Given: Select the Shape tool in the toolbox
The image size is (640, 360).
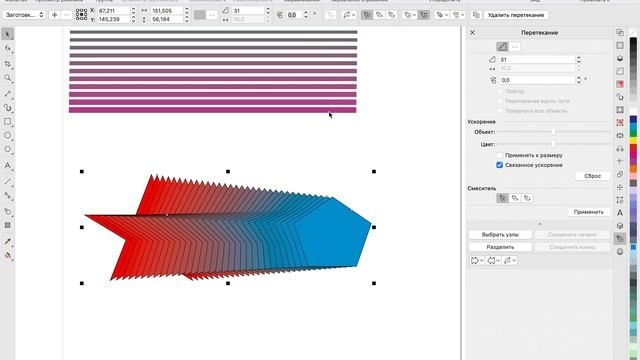Looking at the screenshot, I should coord(7,48).
